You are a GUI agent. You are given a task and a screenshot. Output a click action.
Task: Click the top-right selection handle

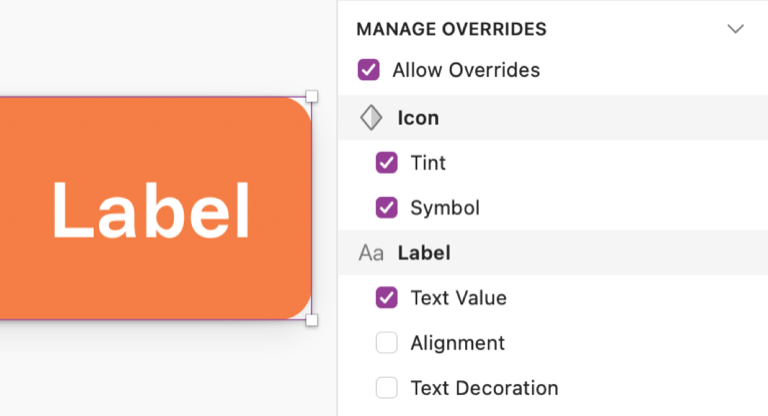pos(312,97)
